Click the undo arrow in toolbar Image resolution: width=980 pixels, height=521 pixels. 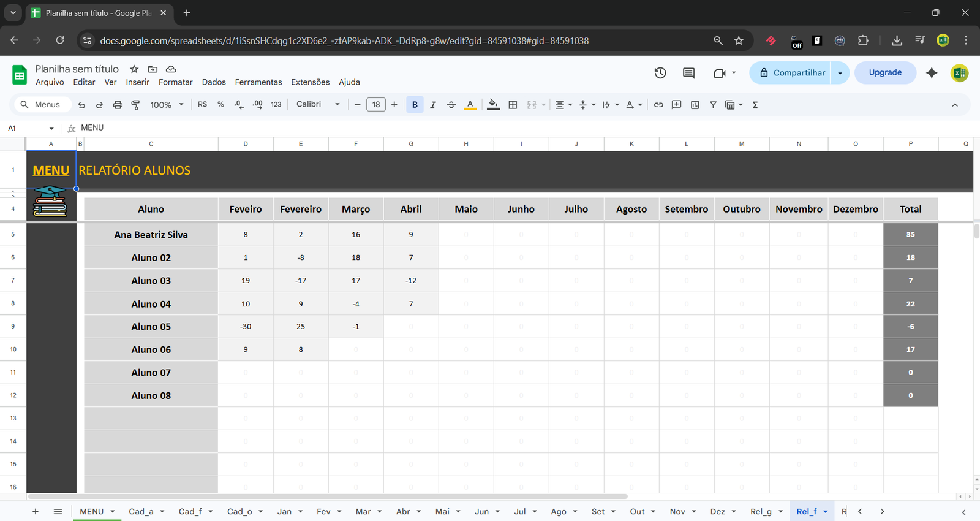pyautogui.click(x=81, y=105)
